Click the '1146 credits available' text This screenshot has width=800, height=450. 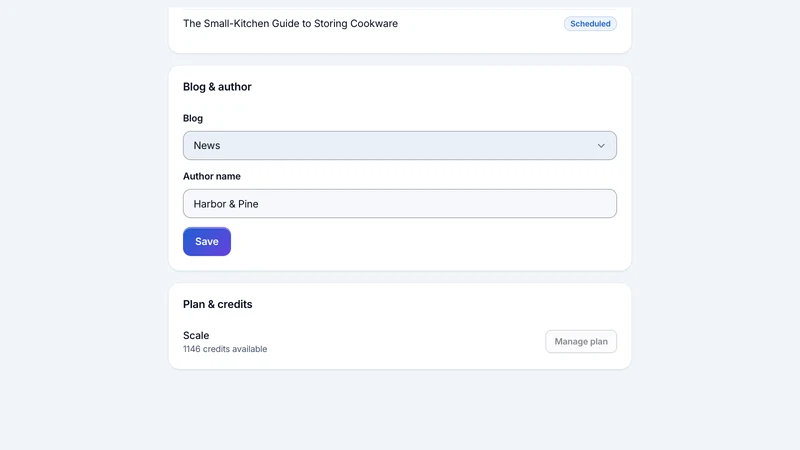tap(225, 349)
